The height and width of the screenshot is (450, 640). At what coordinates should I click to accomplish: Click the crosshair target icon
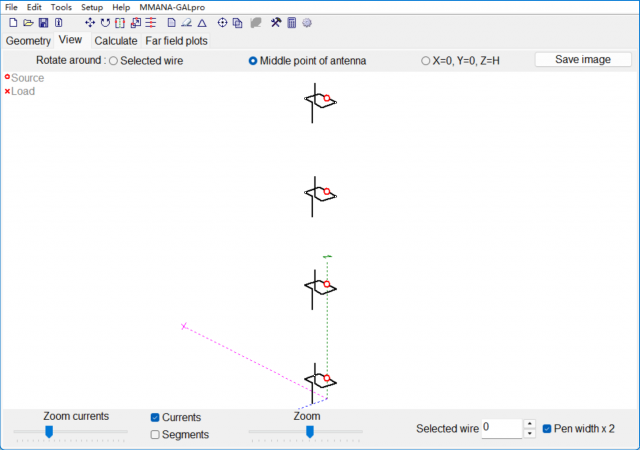(x=222, y=22)
